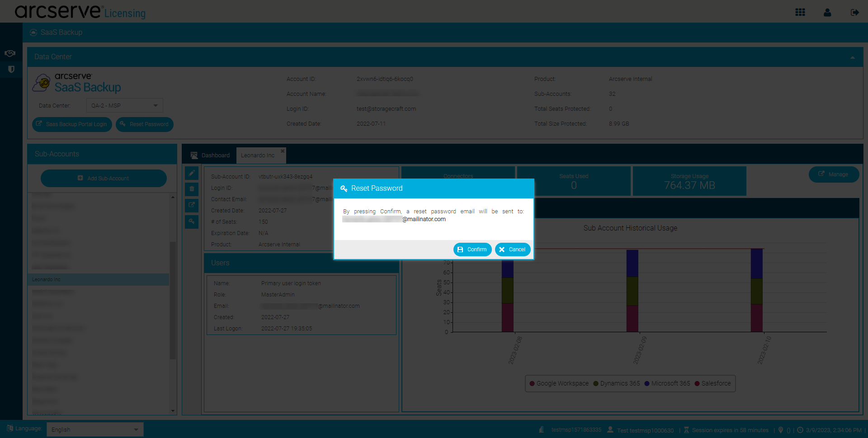Viewport: 868px width, 438px height.
Task: Click the Manage button
Action: coord(834,174)
